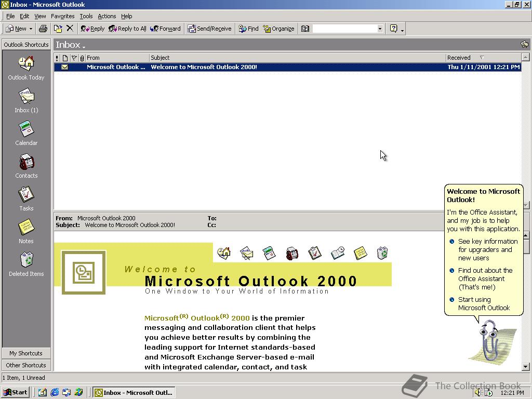
Task: Sort by Importance column header
Action: (57, 58)
